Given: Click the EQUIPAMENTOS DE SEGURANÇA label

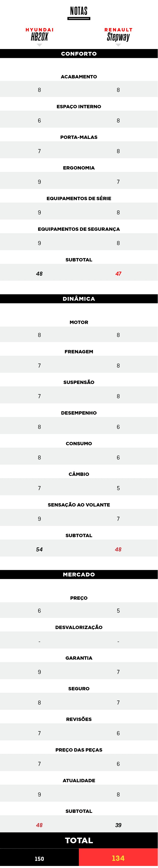Looking at the screenshot, I should [x=79, y=229].
